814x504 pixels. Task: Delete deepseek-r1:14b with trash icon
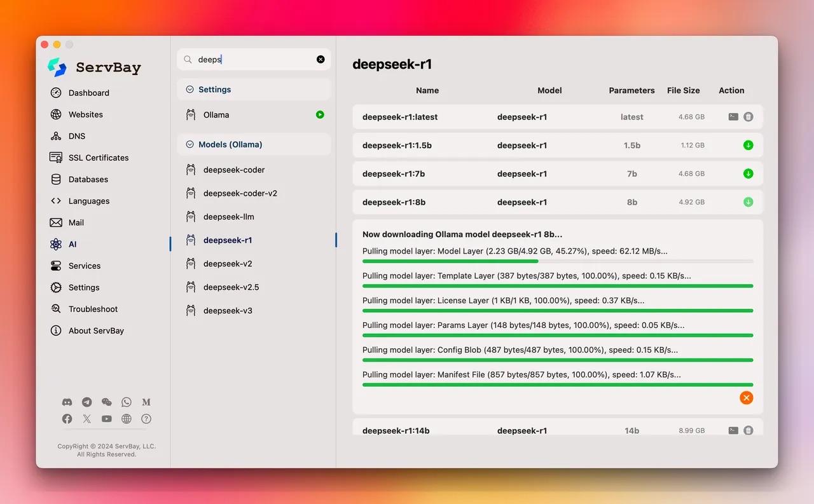pyautogui.click(x=748, y=430)
